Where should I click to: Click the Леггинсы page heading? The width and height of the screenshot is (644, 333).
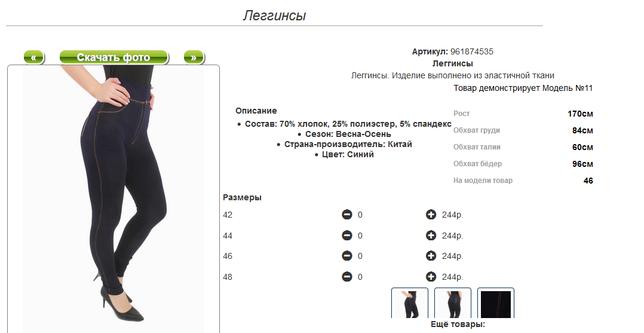[x=274, y=16]
